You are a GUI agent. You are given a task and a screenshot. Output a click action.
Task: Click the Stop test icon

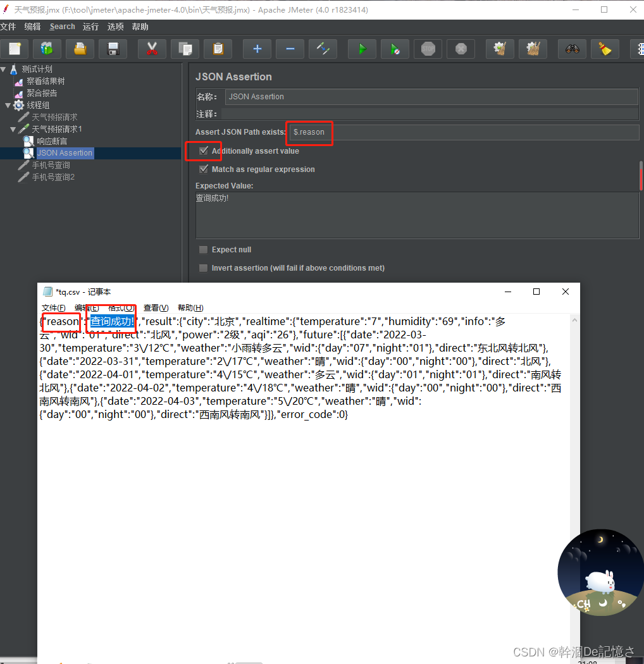coord(428,49)
